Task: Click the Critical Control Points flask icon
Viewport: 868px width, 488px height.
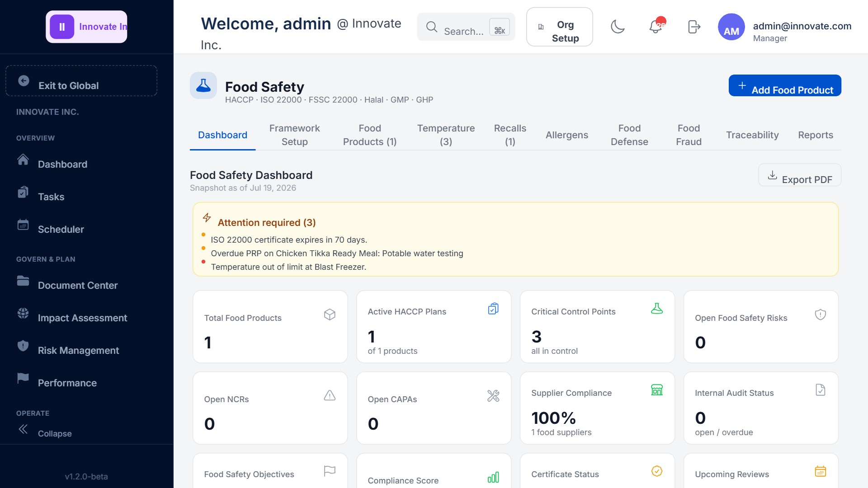Action: click(657, 309)
